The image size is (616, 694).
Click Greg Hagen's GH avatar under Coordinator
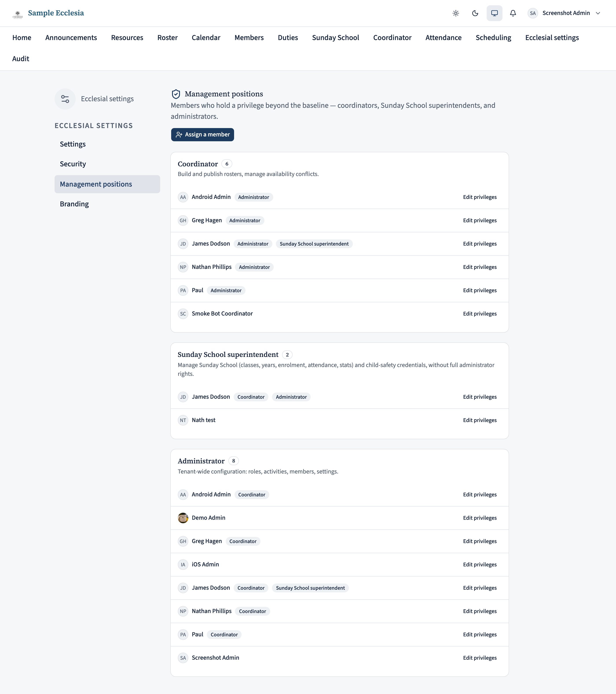click(183, 221)
